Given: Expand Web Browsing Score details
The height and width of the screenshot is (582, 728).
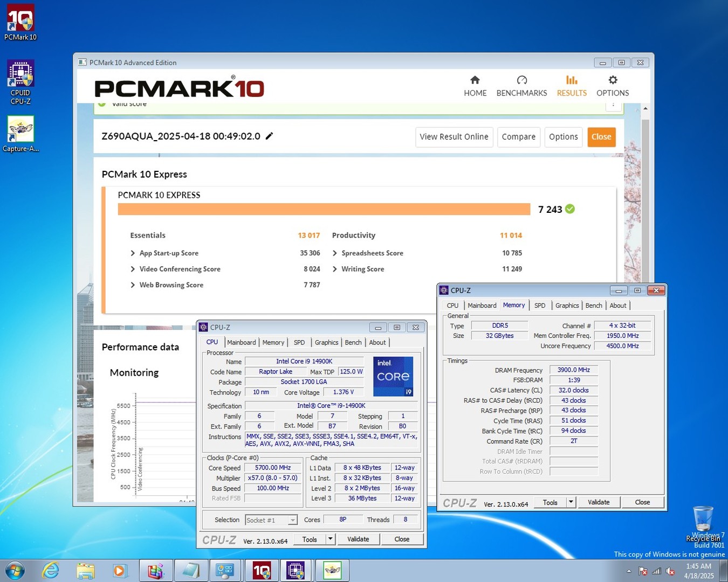Looking at the screenshot, I should [x=133, y=285].
